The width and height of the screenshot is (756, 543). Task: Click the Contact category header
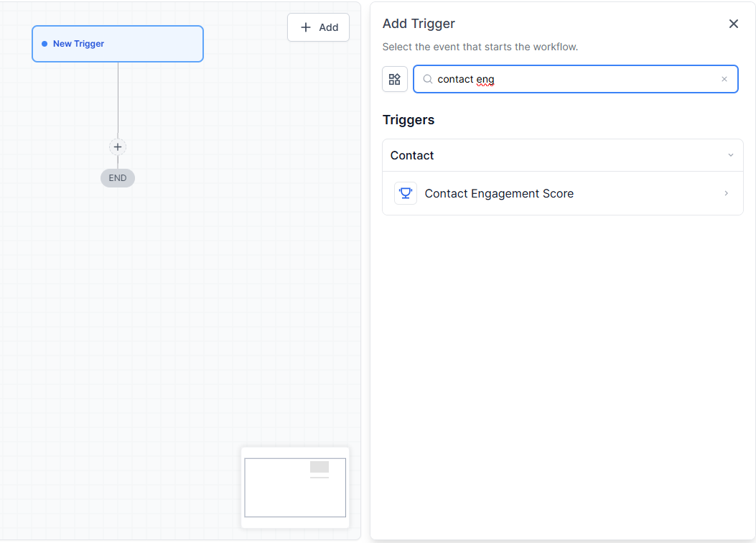coord(412,155)
